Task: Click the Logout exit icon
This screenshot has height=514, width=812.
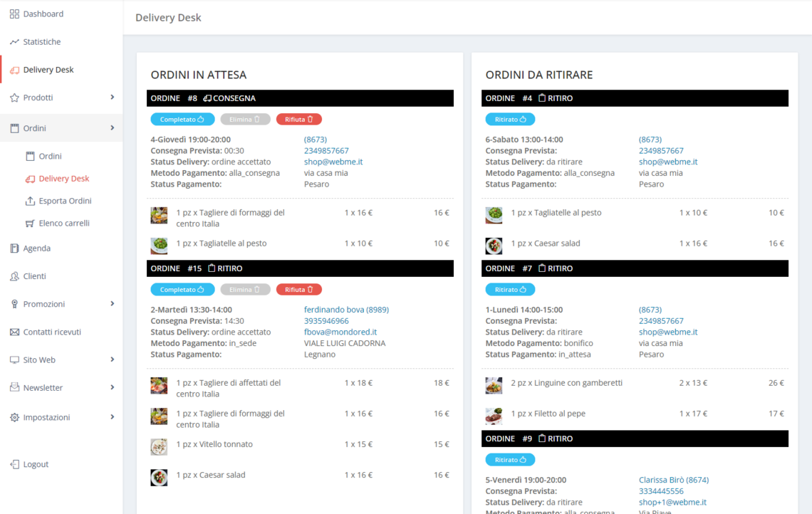Action: (14, 464)
